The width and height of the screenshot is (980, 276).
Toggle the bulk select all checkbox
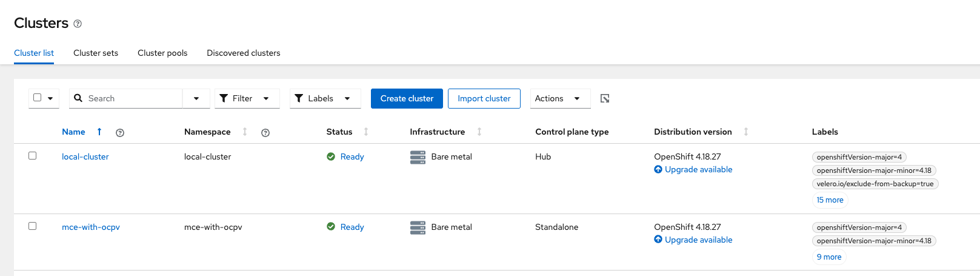tap(38, 98)
